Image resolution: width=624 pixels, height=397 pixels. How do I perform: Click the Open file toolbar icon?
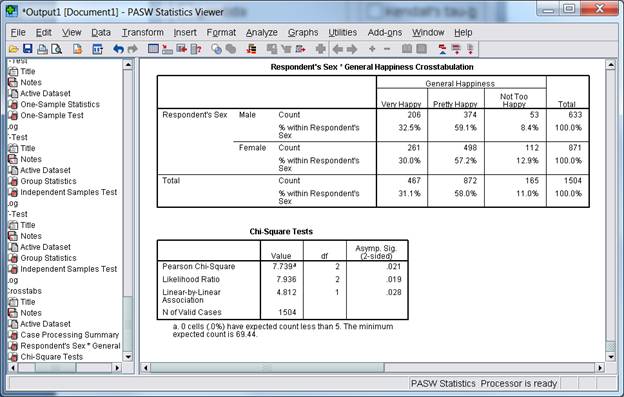point(14,49)
